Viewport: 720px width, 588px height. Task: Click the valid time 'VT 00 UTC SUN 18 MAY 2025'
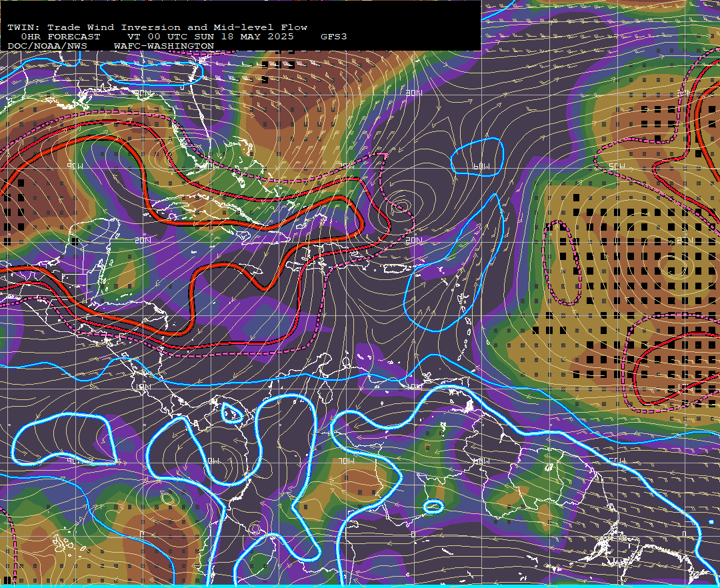[x=210, y=37]
